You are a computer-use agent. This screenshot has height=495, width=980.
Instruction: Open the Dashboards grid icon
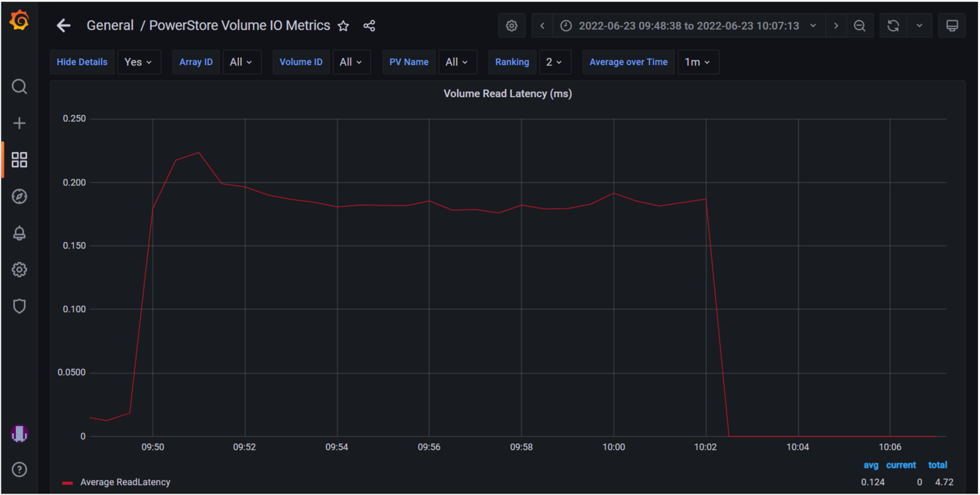(x=19, y=160)
